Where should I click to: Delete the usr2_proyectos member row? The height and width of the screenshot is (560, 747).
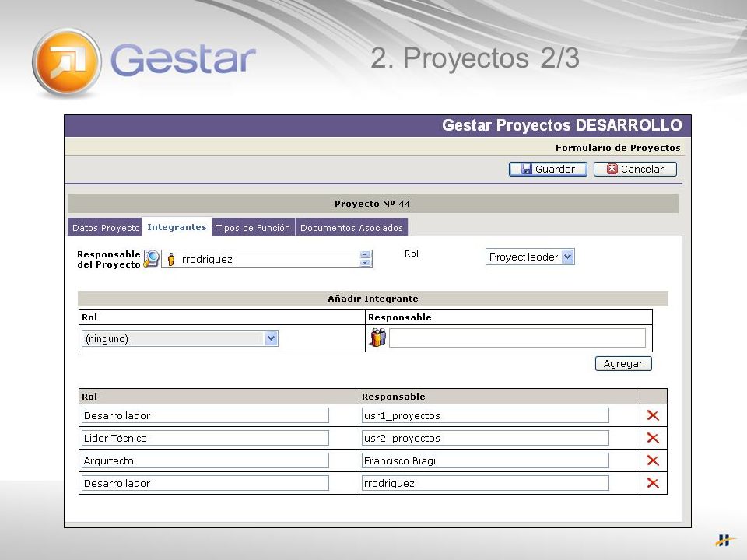tap(653, 438)
